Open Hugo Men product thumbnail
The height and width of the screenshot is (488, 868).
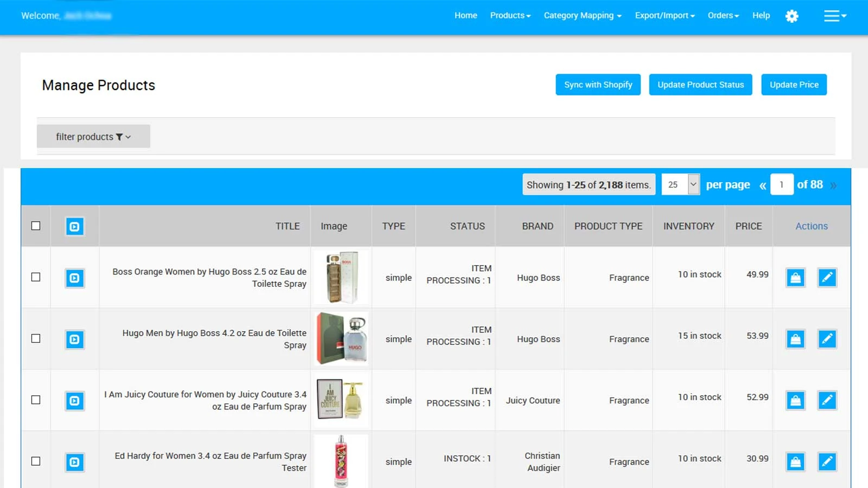tap(341, 339)
